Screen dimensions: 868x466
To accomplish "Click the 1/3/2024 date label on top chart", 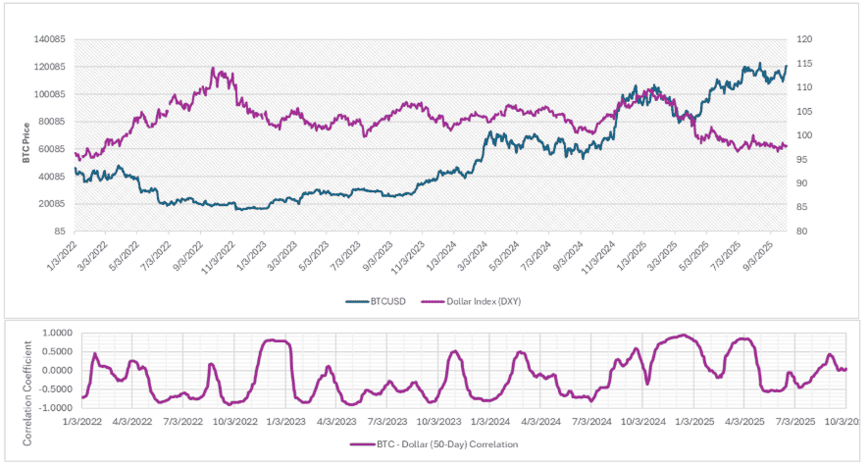I will [x=440, y=256].
